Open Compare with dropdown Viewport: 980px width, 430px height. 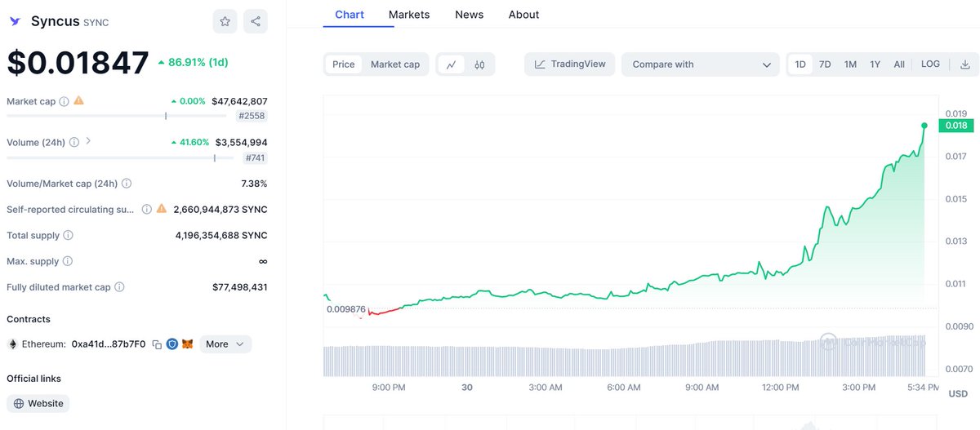[701, 64]
